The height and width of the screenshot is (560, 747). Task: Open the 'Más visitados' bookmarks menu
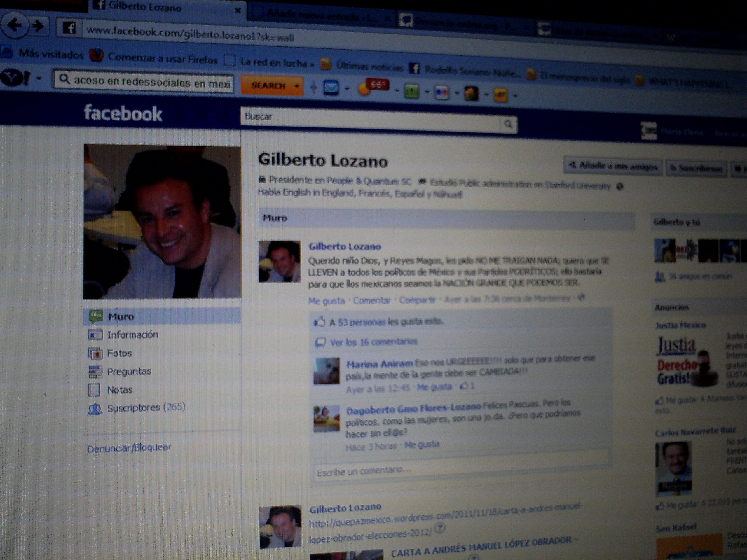click(43, 53)
